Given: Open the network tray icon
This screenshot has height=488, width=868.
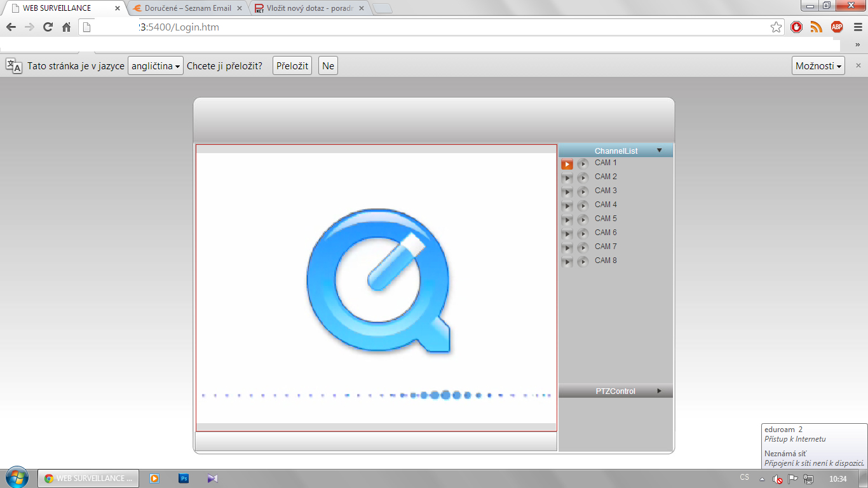Looking at the screenshot, I should pyautogui.click(x=808, y=479).
